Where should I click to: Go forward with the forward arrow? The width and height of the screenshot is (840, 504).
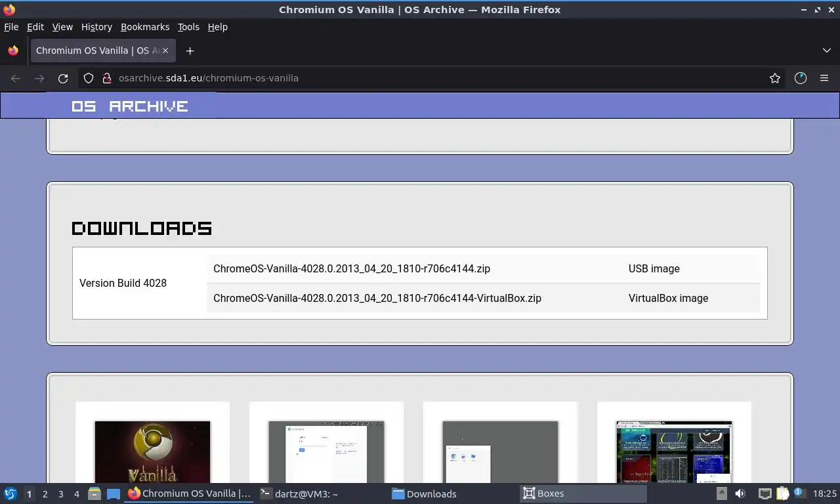[39, 78]
